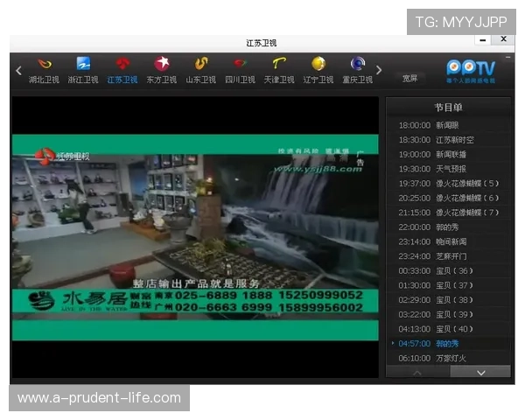Show previous channels with left arrow
The width and height of the screenshot is (525, 420).
(18, 70)
